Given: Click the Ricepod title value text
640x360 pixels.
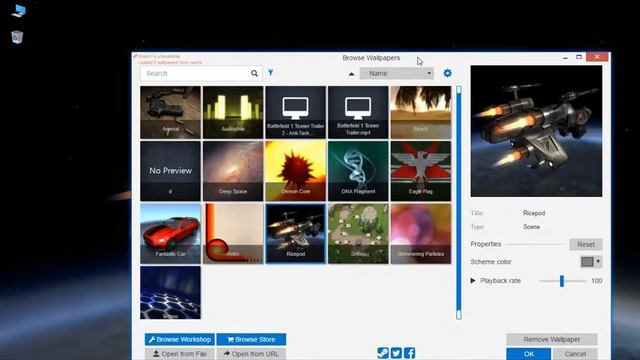Looking at the screenshot, I should click(534, 213).
